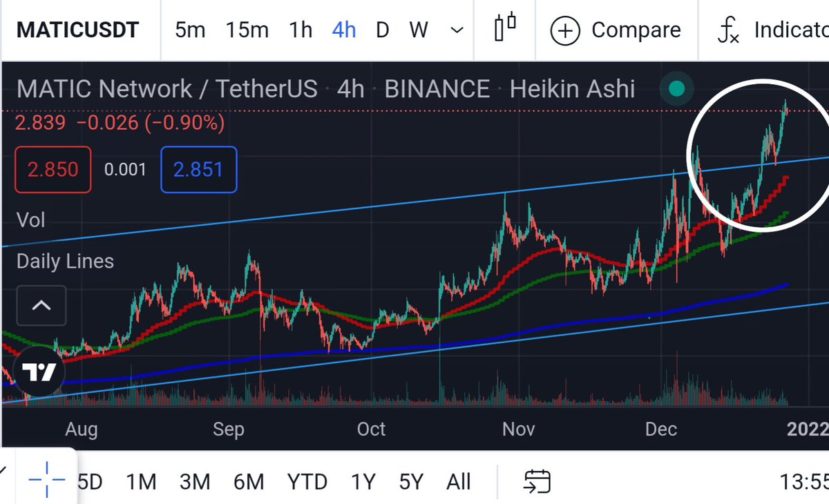Switch to the 5m timeframe
The width and height of the screenshot is (829, 504).
click(x=190, y=30)
